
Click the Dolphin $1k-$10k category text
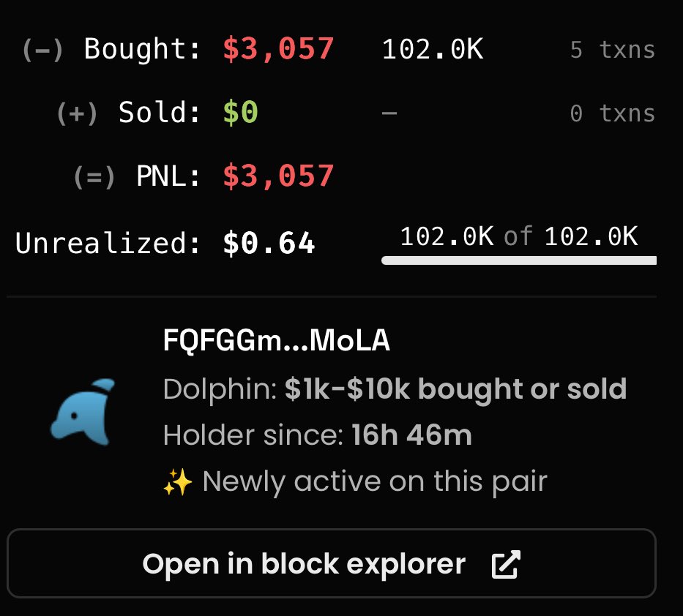pos(395,388)
